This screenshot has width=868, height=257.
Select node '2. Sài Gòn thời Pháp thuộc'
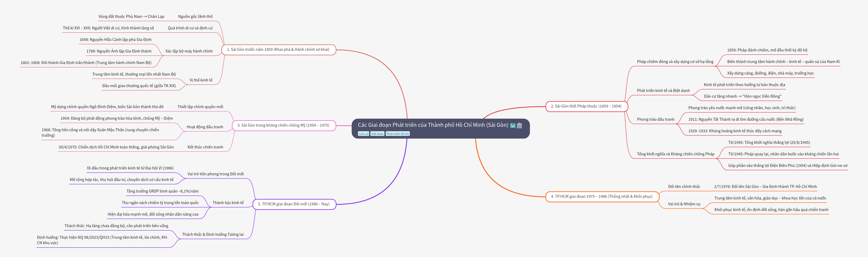pyautogui.click(x=586, y=106)
